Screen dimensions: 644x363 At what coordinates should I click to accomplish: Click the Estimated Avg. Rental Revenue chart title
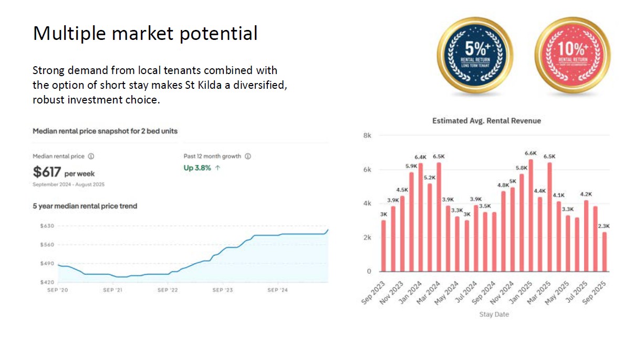486,121
